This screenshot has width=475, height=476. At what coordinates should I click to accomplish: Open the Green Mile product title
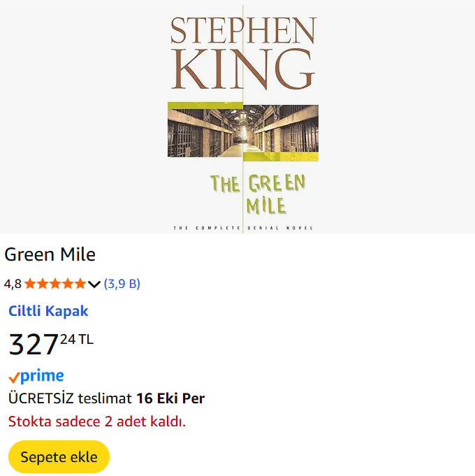coord(50,254)
